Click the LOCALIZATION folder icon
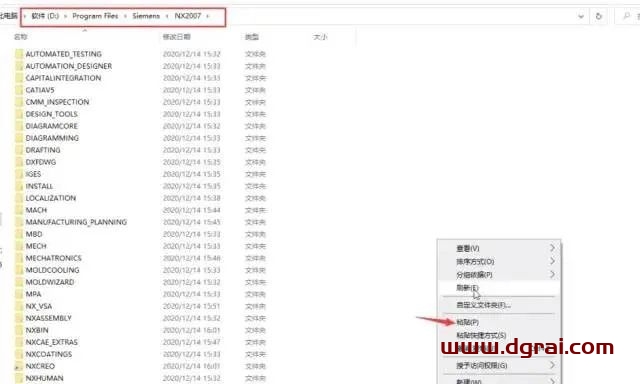The image size is (640, 384). click(x=19, y=198)
